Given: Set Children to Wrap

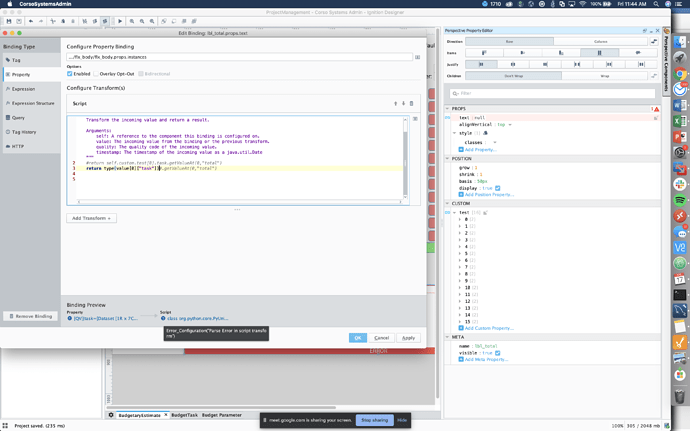Looking at the screenshot, I should pos(605,76).
